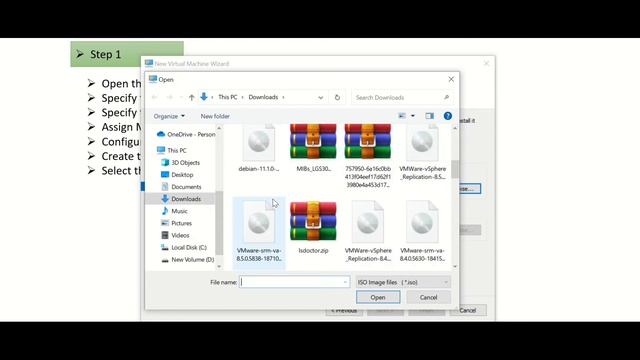This screenshot has width=640, height=360.
Task: Select the 757950-6a16c0bb archive file
Action: (368, 156)
